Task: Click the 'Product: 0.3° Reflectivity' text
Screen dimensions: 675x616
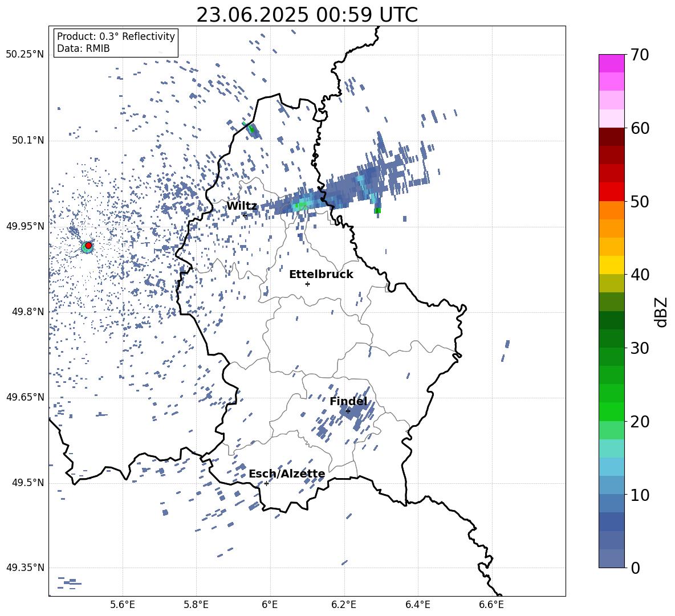Action: click(x=116, y=36)
